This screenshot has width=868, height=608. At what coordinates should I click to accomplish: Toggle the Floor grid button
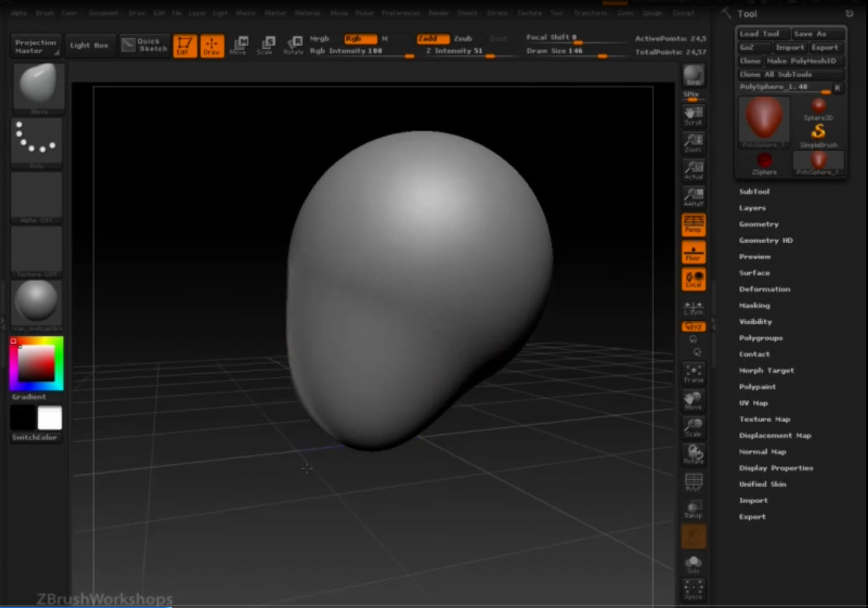pos(693,252)
